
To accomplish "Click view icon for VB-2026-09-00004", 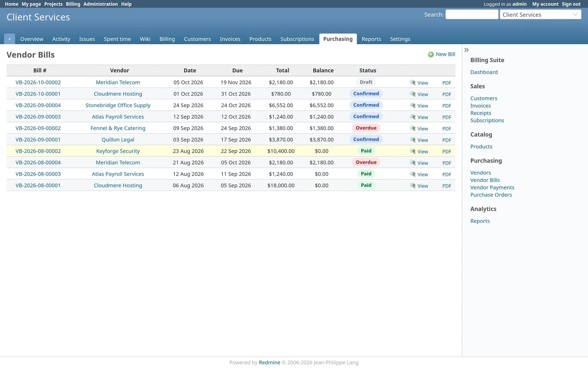I will (x=413, y=105).
